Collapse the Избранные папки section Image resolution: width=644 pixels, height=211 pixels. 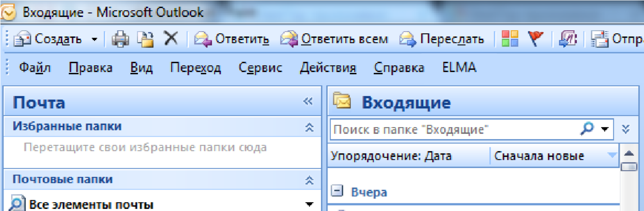coord(309,127)
